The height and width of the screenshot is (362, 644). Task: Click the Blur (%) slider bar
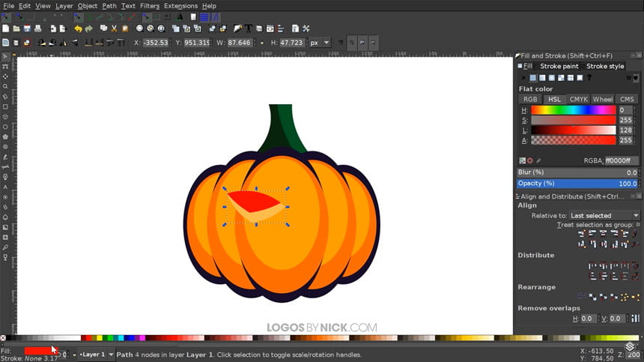(577, 172)
